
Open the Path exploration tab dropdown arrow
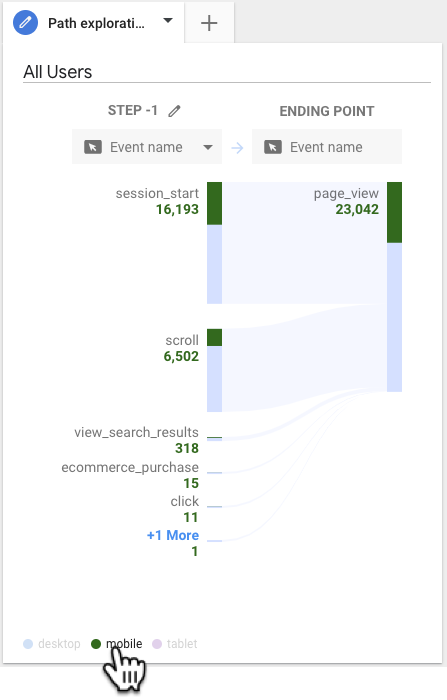(x=168, y=21)
